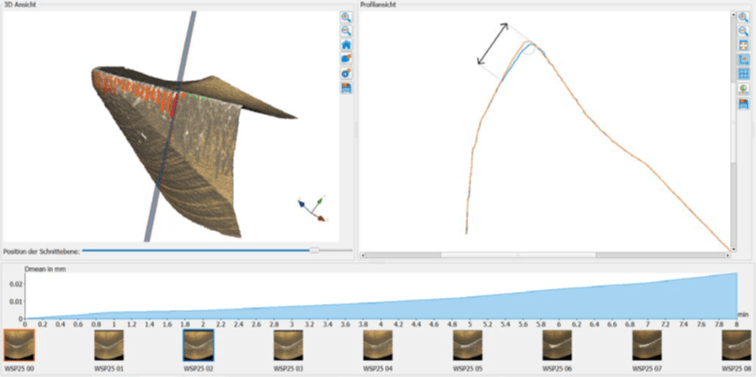Click the profile view vertical scrollbar up arrow

click(734, 15)
